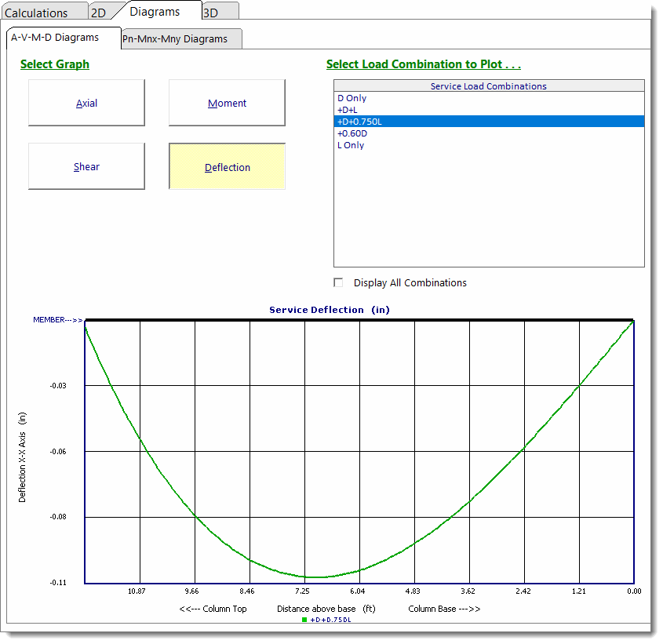
Task: Enable Display All Combinations
Action: pyautogui.click(x=338, y=282)
